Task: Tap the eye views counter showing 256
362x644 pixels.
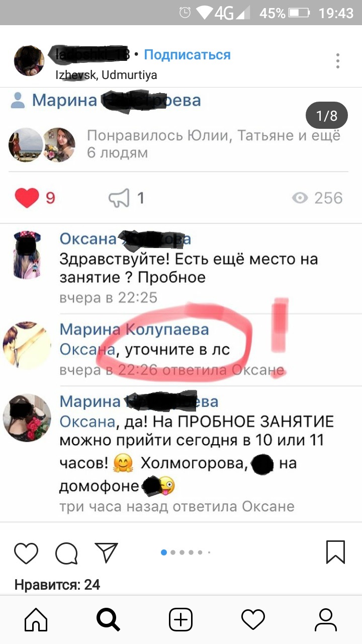Action: click(x=317, y=198)
